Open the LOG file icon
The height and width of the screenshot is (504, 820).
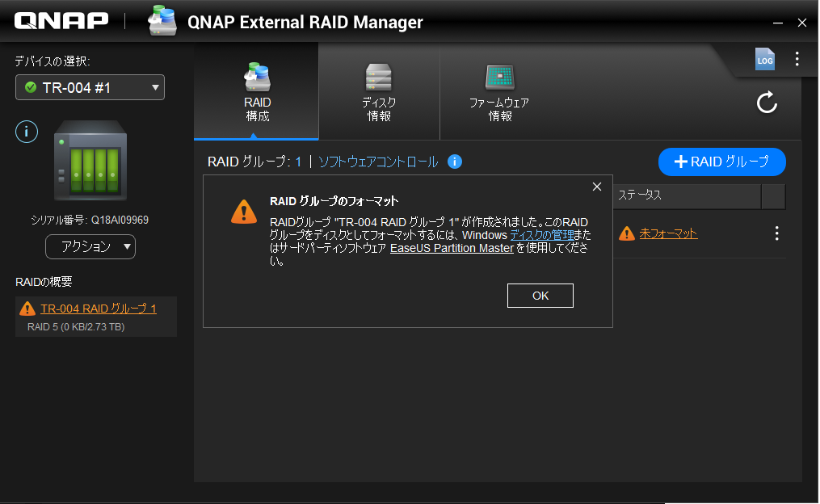pyautogui.click(x=764, y=59)
